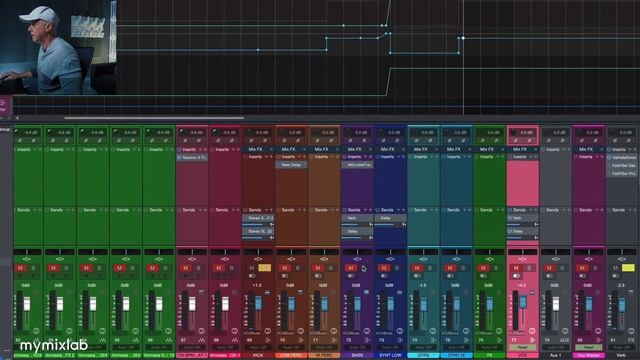Click group icon beside BASS volume value

pos(367,293)
